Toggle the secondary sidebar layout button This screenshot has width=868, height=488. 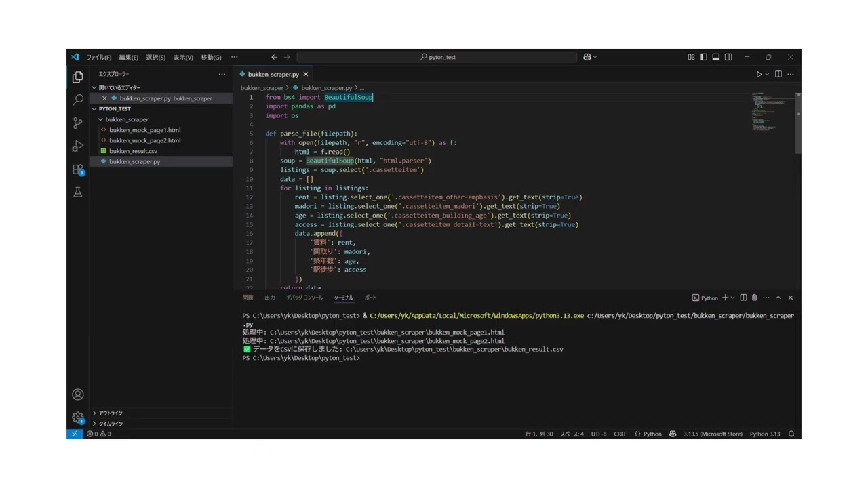pos(728,57)
